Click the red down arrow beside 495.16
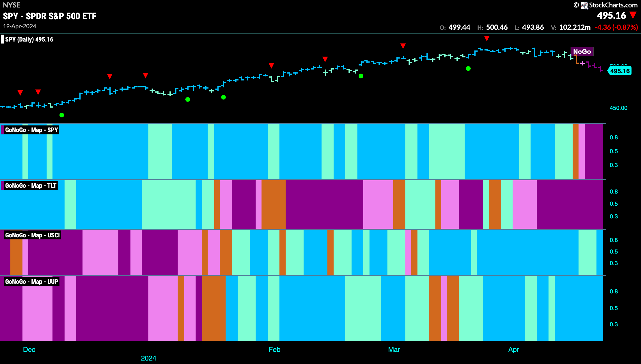This screenshot has width=641, height=364. click(x=633, y=15)
